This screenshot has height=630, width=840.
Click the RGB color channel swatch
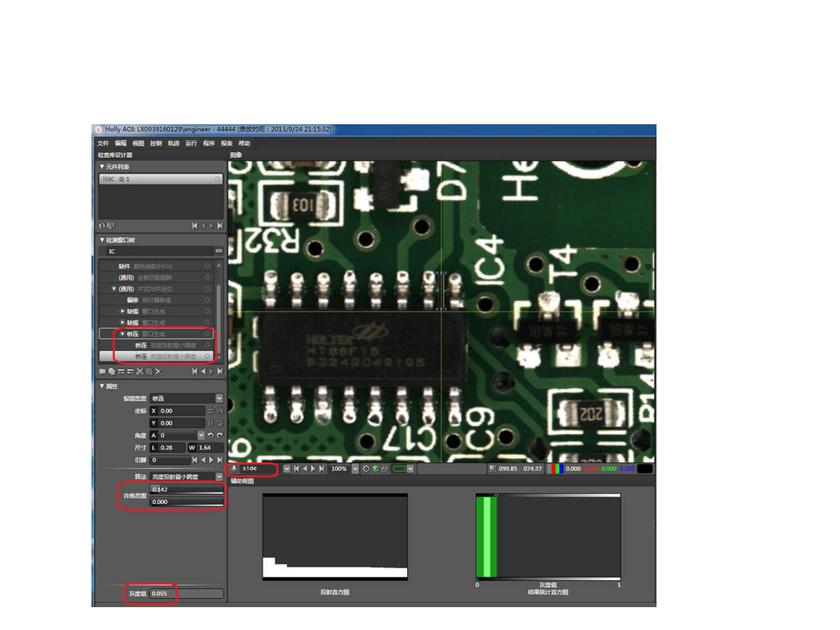(x=556, y=469)
